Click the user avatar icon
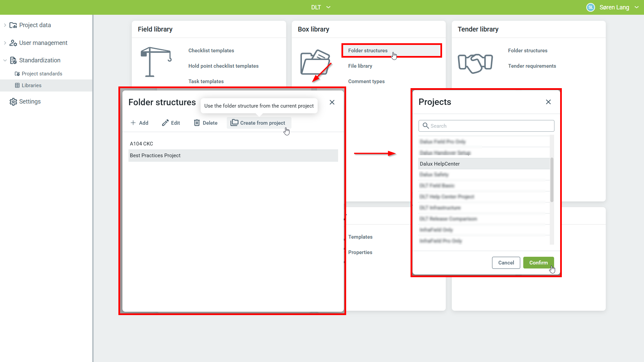644x362 pixels. tap(590, 7)
